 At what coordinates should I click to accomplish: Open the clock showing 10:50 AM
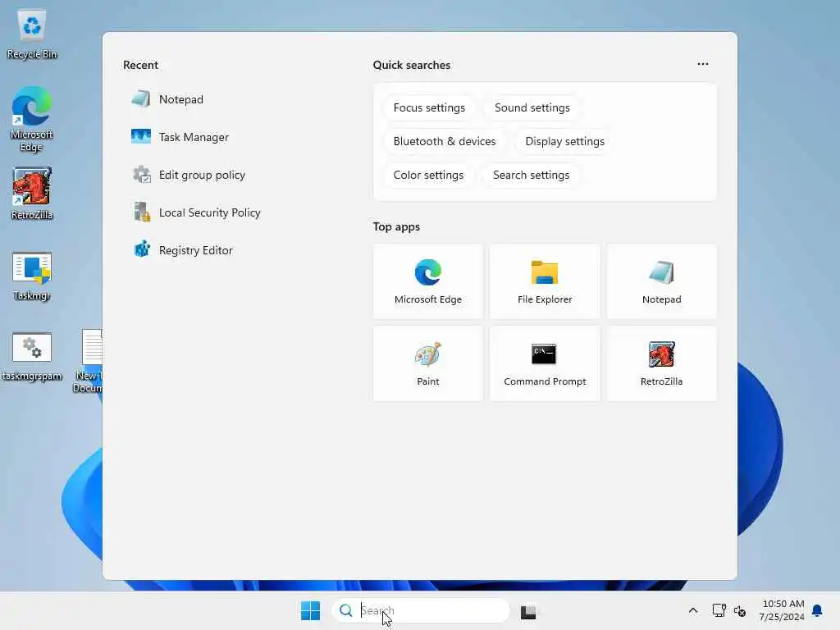tap(782, 610)
